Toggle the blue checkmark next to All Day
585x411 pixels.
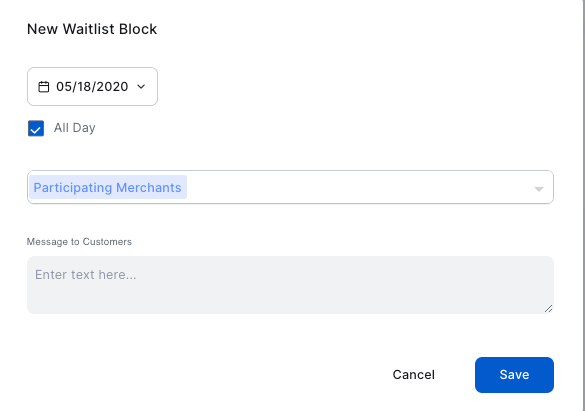click(x=36, y=128)
